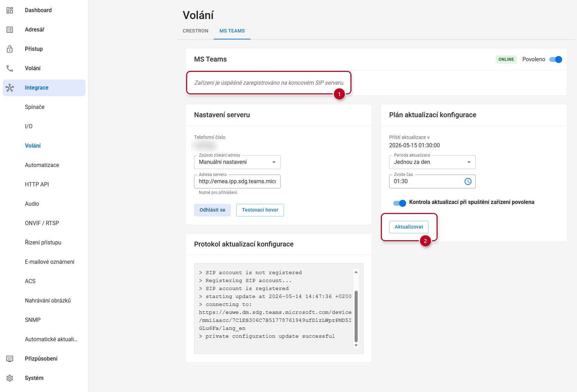Click the Integrace network icon
The width and height of the screenshot is (577, 392).
[x=10, y=88]
